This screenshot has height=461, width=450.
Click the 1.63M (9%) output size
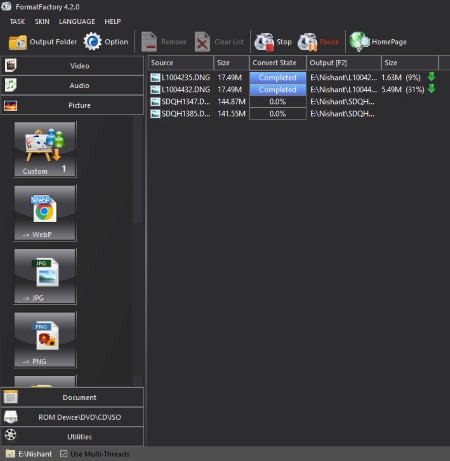401,77
